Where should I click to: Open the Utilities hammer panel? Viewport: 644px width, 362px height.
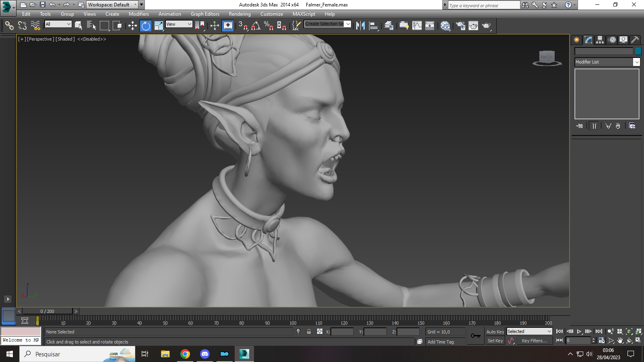[635, 40]
